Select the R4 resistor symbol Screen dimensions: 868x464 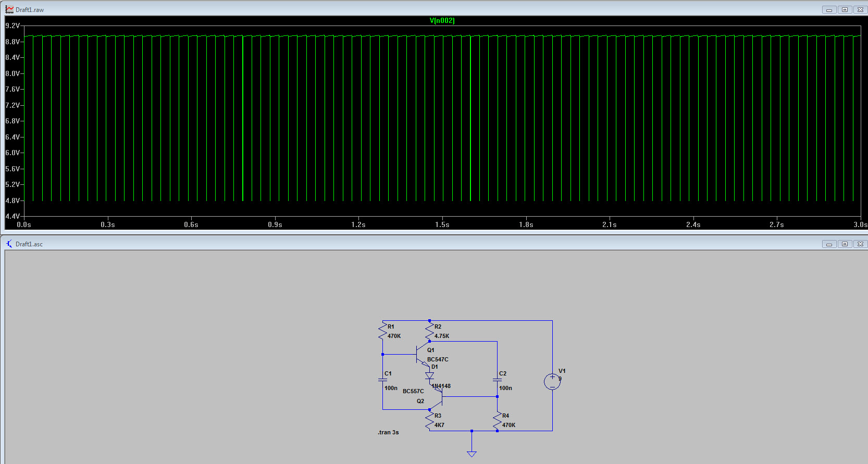tap(498, 420)
